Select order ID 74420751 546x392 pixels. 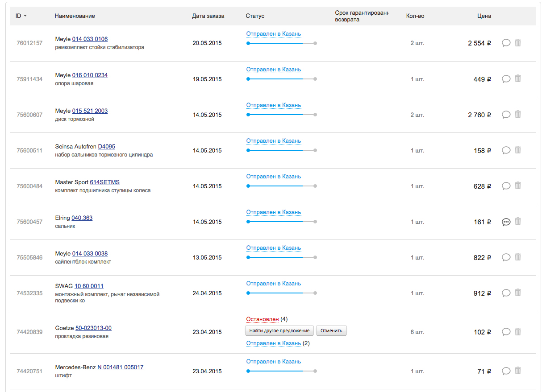coord(29,371)
